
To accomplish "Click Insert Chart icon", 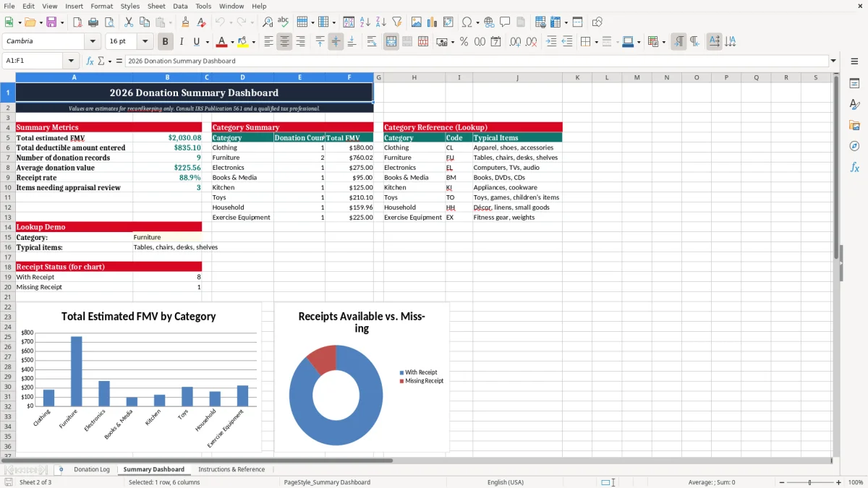I will [x=433, y=22].
